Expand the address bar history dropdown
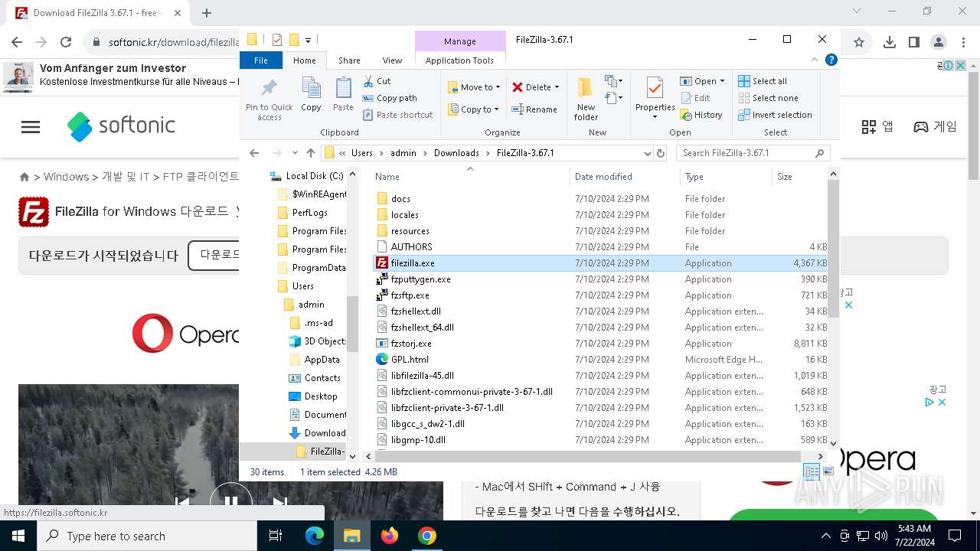Viewport: 980px width, 551px height. tap(647, 153)
